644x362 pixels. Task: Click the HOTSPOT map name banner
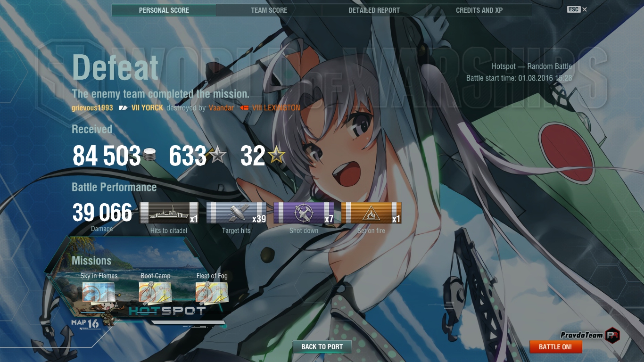(x=167, y=311)
